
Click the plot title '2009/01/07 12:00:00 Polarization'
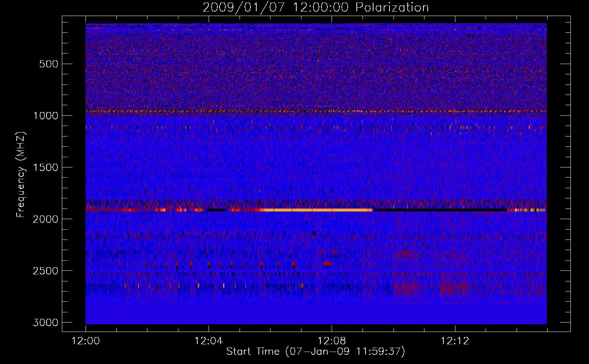coord(316,7)
